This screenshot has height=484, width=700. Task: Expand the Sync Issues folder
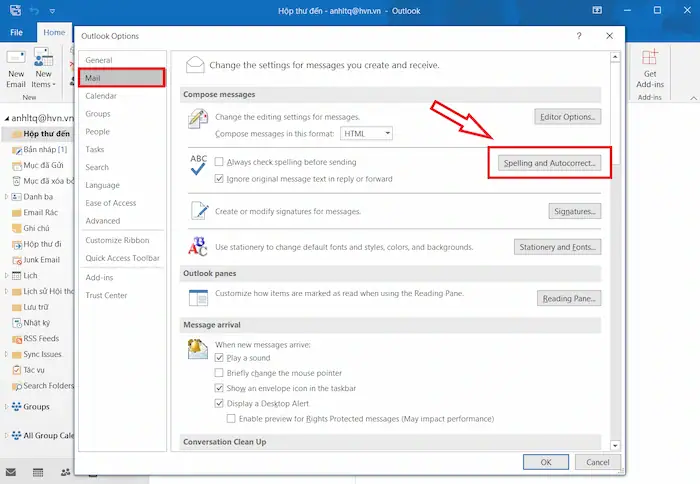point(6,355)
